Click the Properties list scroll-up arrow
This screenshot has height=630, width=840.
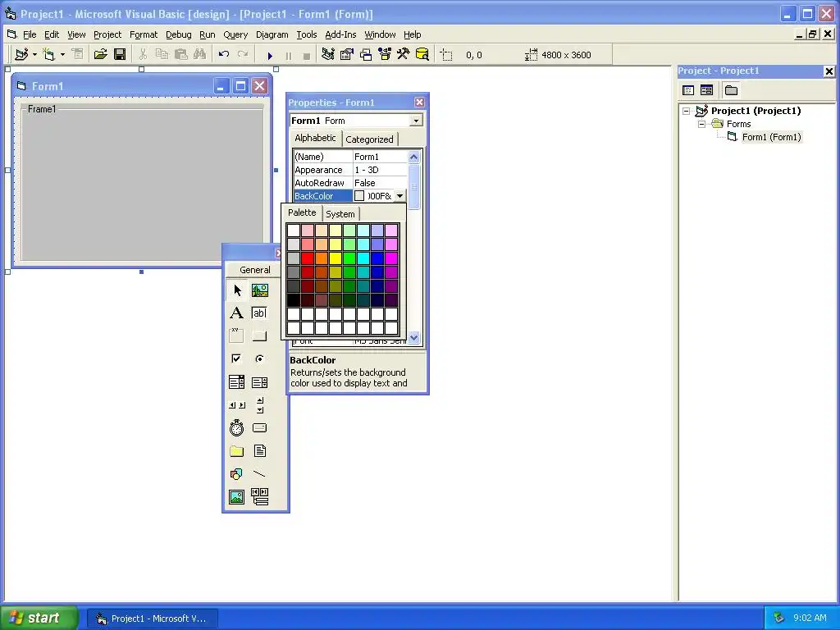[413, 157]
